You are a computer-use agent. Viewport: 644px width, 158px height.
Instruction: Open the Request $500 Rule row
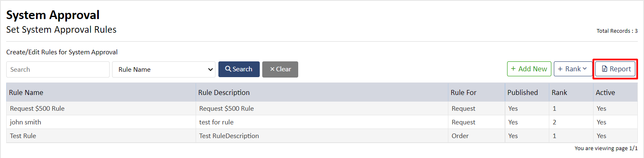tap(322, 109)
